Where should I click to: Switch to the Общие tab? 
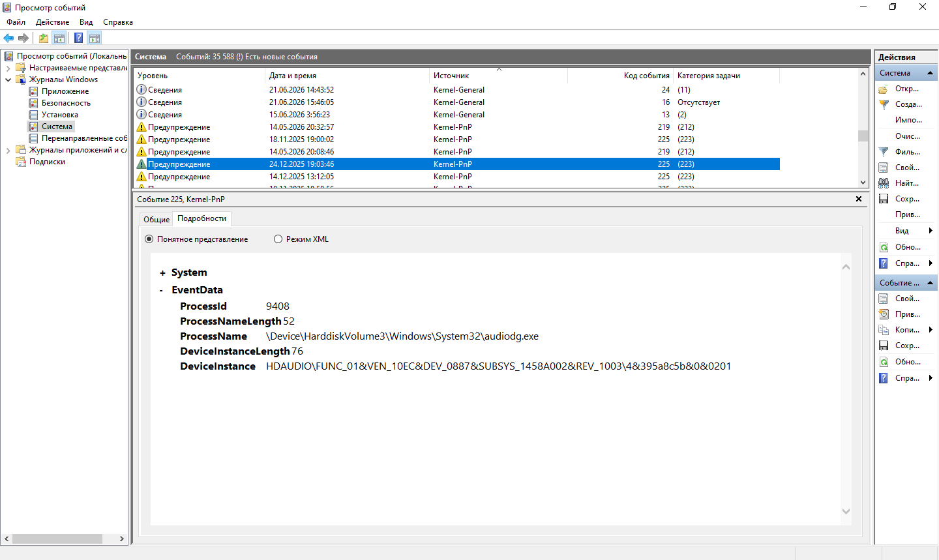156,220
